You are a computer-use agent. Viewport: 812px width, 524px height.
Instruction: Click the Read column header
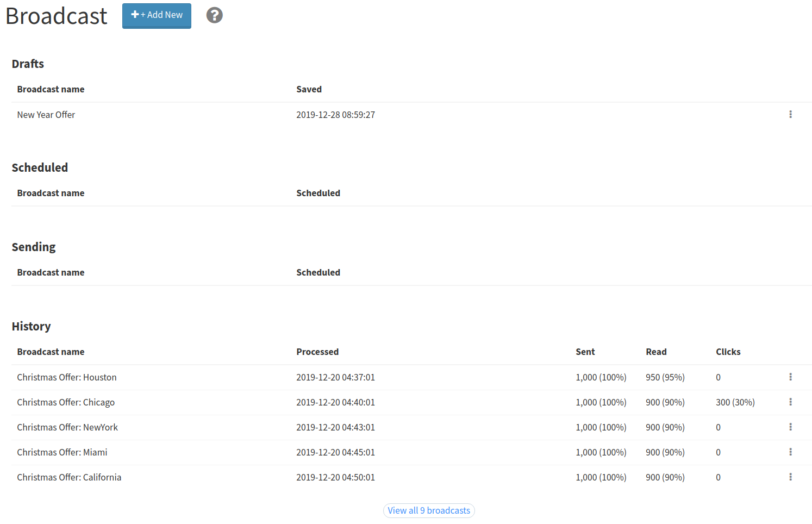tap(656, 352)
